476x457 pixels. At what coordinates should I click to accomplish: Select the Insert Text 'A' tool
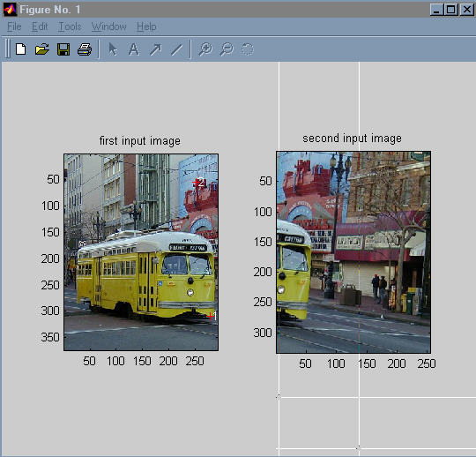134,49
